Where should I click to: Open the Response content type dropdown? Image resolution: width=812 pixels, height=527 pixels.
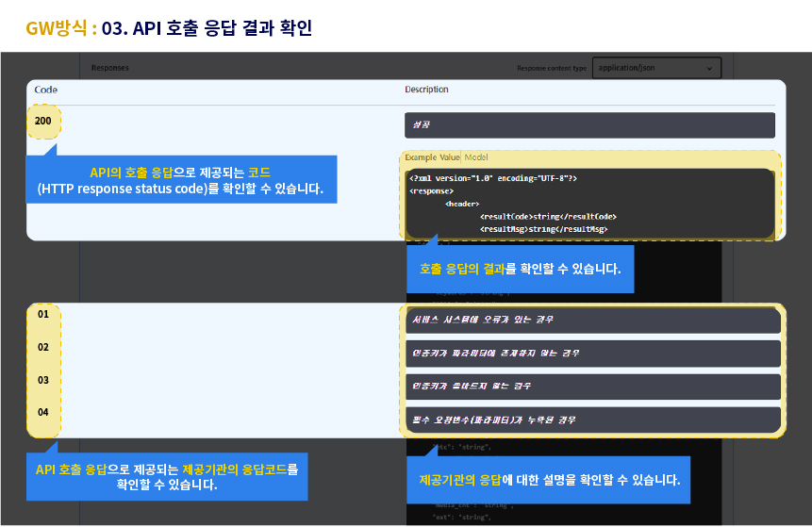tap(657, 68)
